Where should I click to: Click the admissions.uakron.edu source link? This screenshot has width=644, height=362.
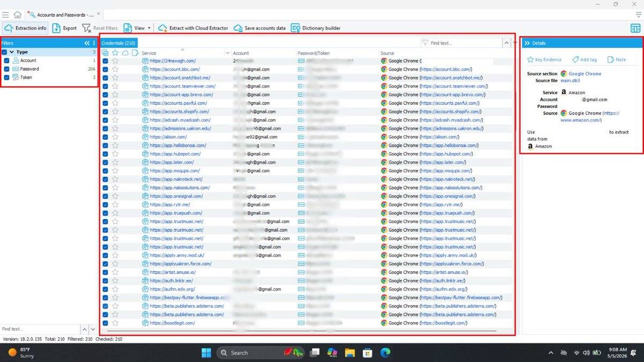pyautogui.click(x=452, y=128)
